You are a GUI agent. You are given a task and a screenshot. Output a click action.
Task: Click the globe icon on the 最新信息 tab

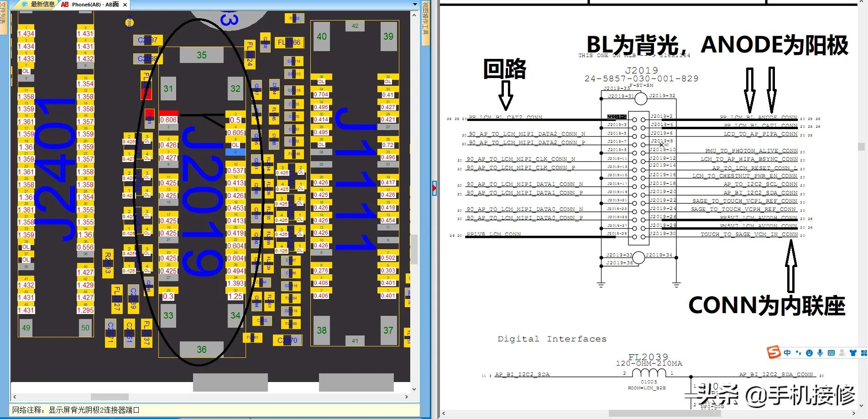click(24, 4)
